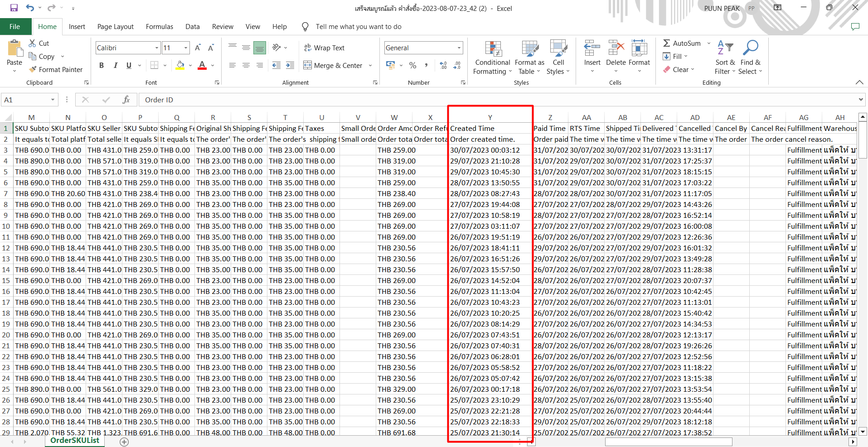The height and width of the screenshot is (447, 868).
Task: Expand the formula bar
Action: click(x=860, y=100)
